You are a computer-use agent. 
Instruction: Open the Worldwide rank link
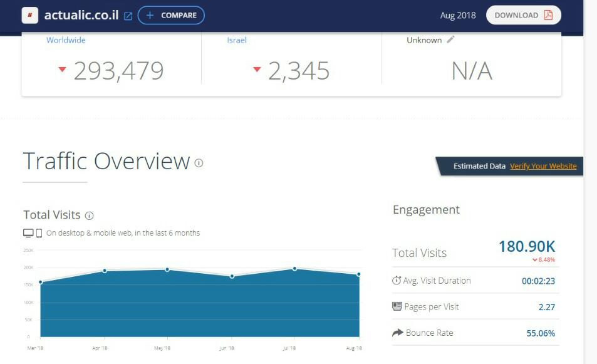click(x=66, y=40)
